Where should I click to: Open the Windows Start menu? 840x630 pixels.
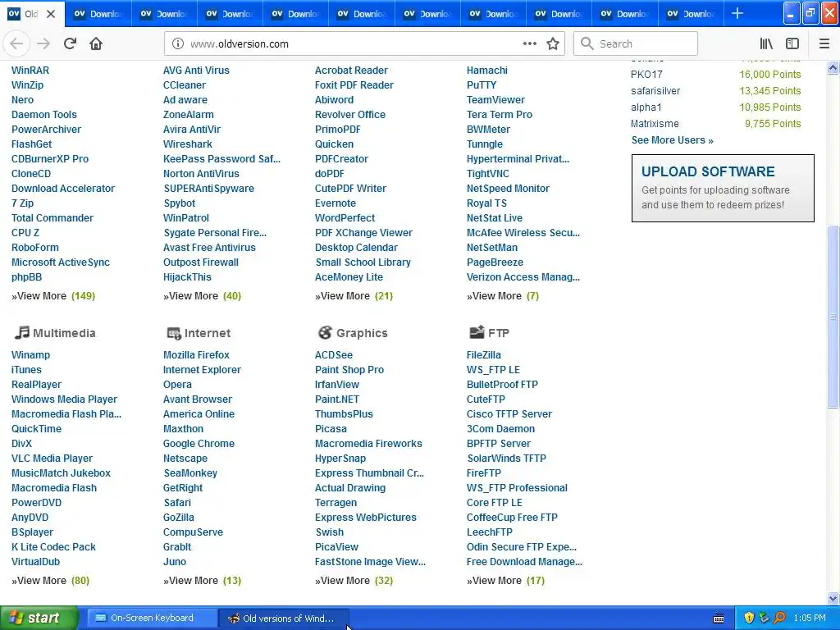pos(39,618)
